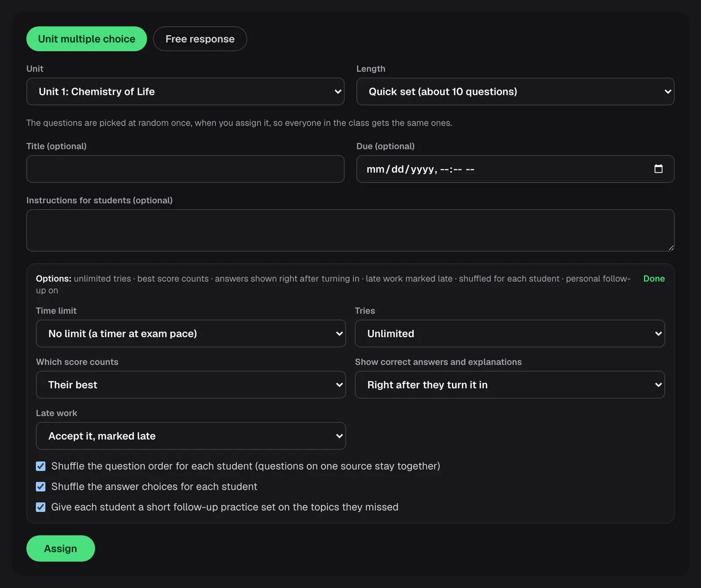Click the Instructions for students text area
The height and width of the screenshot is (588, 701).
point(350,230)
